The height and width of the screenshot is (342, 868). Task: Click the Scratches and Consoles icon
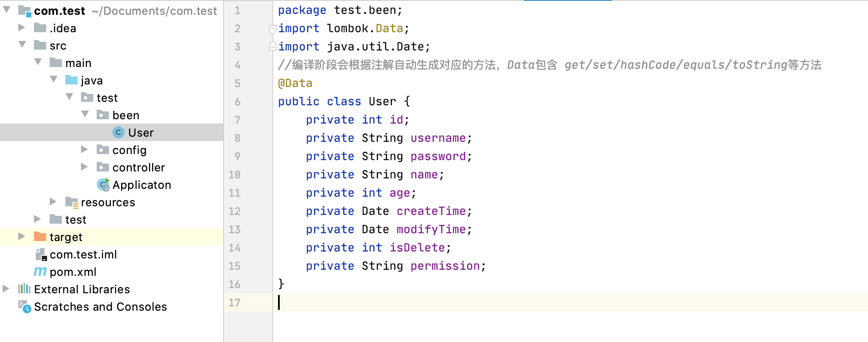(x=24, y=307)
